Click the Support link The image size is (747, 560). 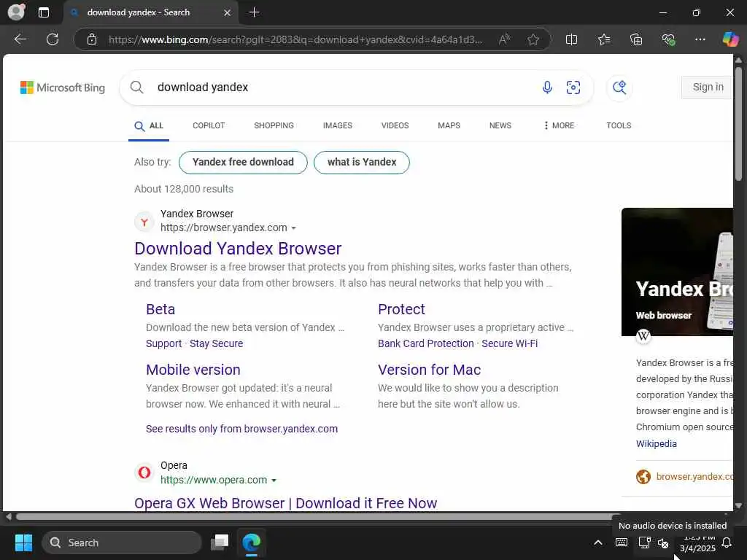[164, 343]
